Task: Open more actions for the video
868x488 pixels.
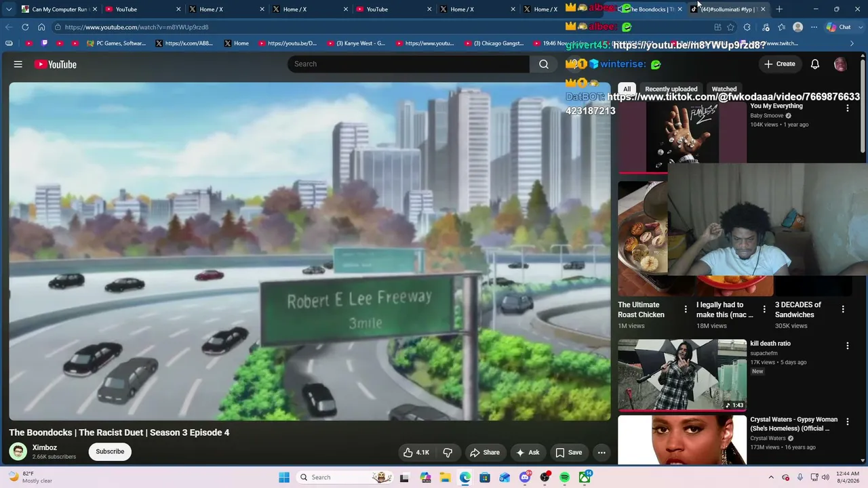Action: (601, 452)
